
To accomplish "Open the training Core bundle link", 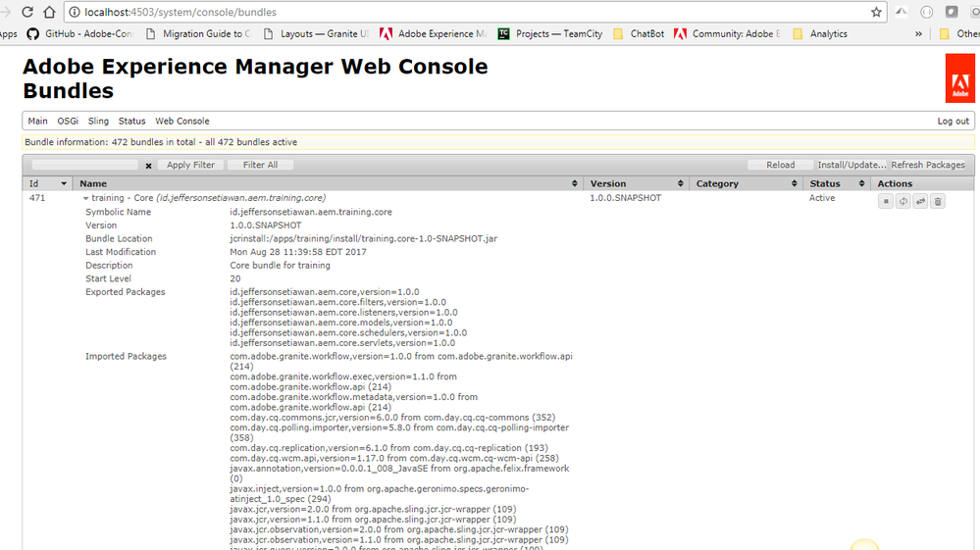I will coord(208,198).
